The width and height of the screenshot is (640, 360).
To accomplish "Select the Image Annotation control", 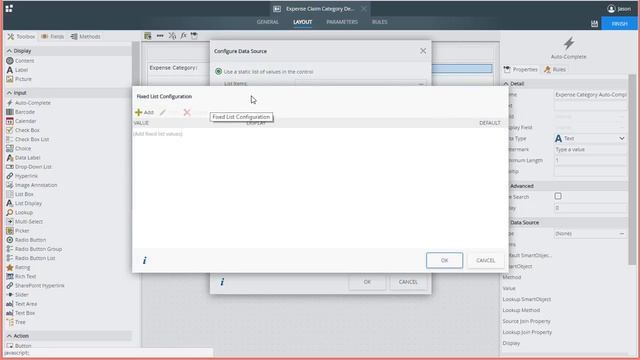I will [32, 185].
